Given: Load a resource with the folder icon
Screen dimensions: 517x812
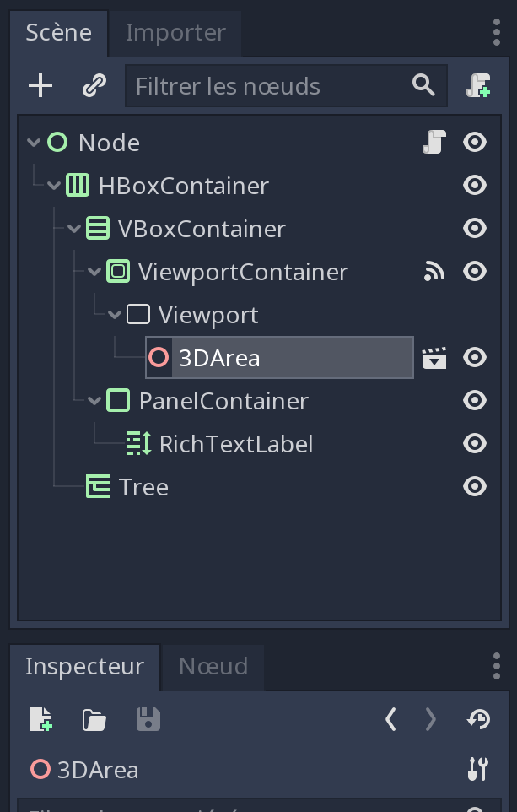Looking at the screenshot, I should (x=94, y=719).
